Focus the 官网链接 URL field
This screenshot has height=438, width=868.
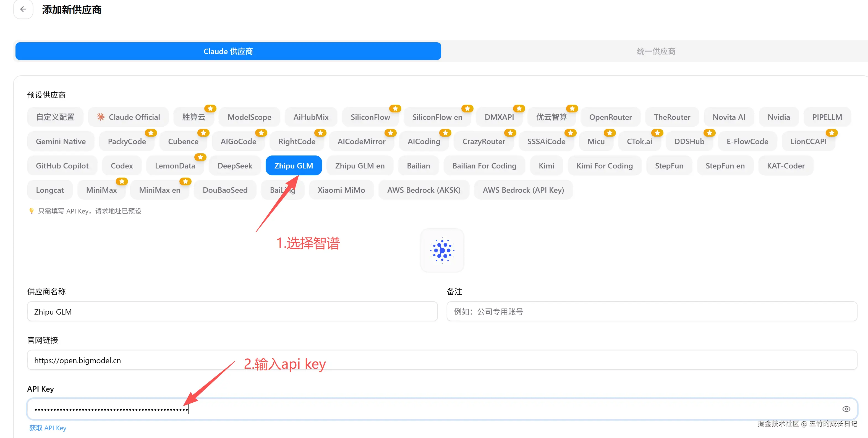(442, 360)
